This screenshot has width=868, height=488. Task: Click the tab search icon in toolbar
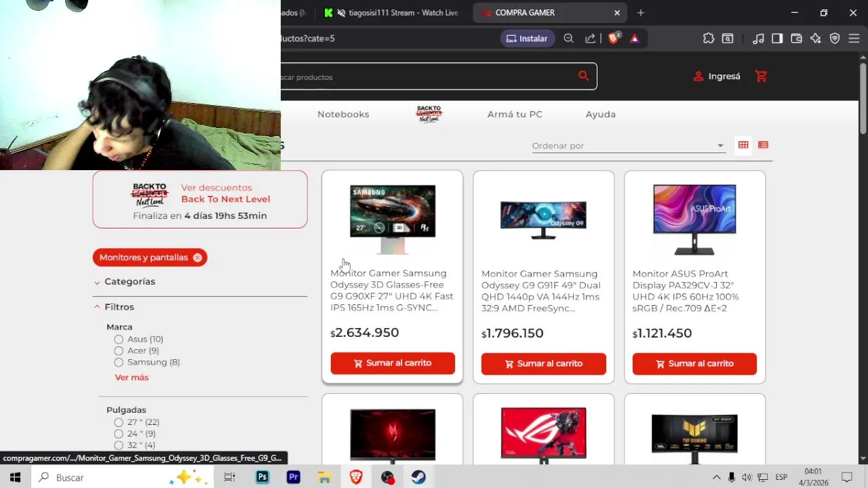coord(727,39)
